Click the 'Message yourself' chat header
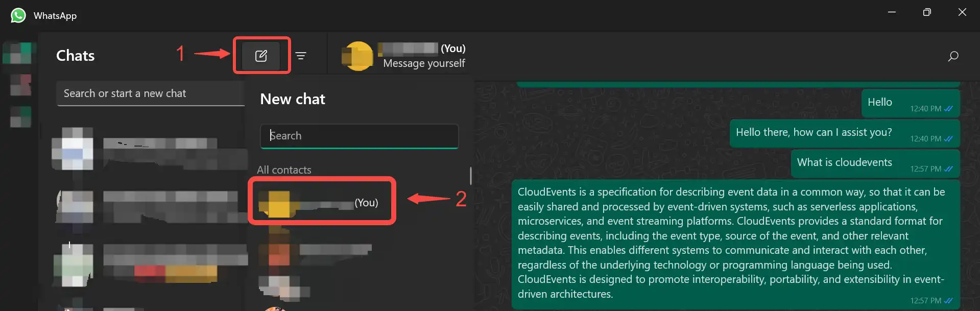Screen dimensions: 980x311 pos(403,56)
